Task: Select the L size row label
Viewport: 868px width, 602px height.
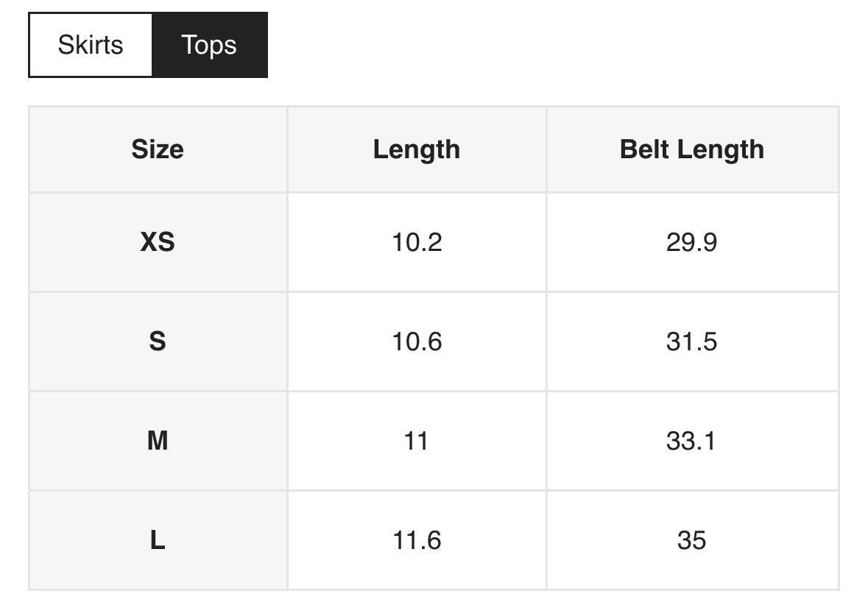Action: (x=158, y=540)
